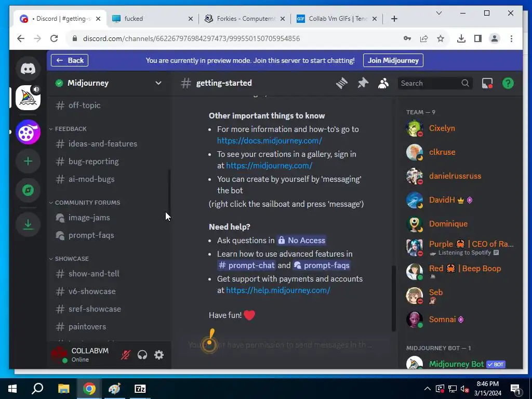532x399 pixels.
Task: Open Discord home direct messages icon
Action: point(28,69)
